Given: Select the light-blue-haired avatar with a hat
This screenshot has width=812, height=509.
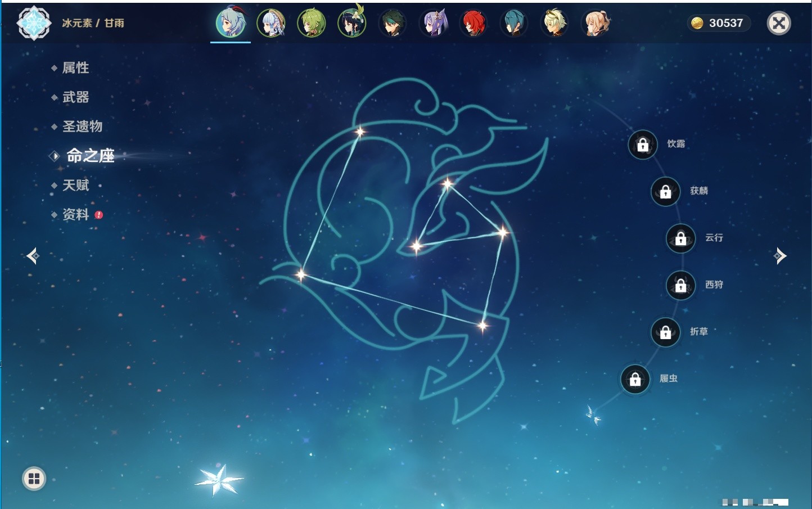Looking at the screenshot, I should 271,24.
